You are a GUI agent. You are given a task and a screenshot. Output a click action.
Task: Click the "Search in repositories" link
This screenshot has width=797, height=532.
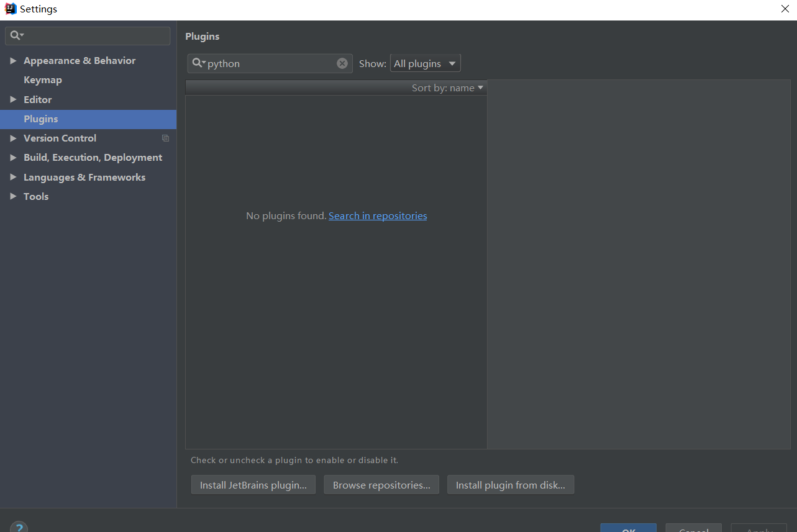[x=378, y=215]
